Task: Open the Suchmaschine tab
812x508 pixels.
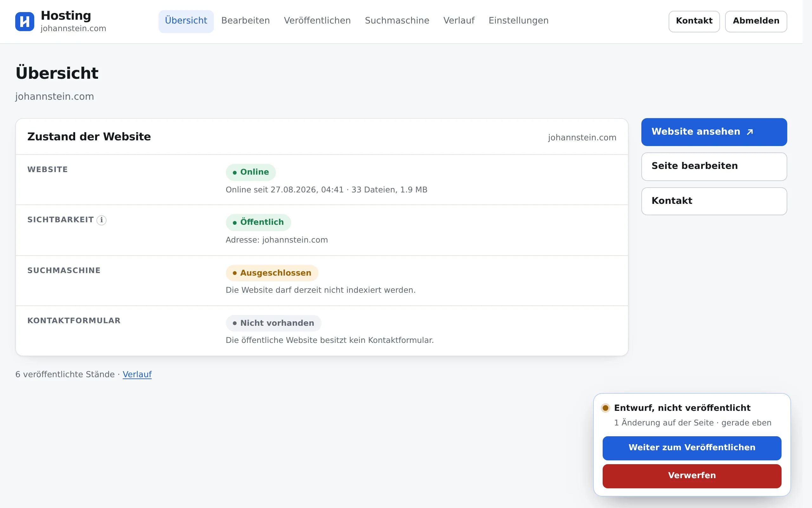Action: (x=397, y=21)
